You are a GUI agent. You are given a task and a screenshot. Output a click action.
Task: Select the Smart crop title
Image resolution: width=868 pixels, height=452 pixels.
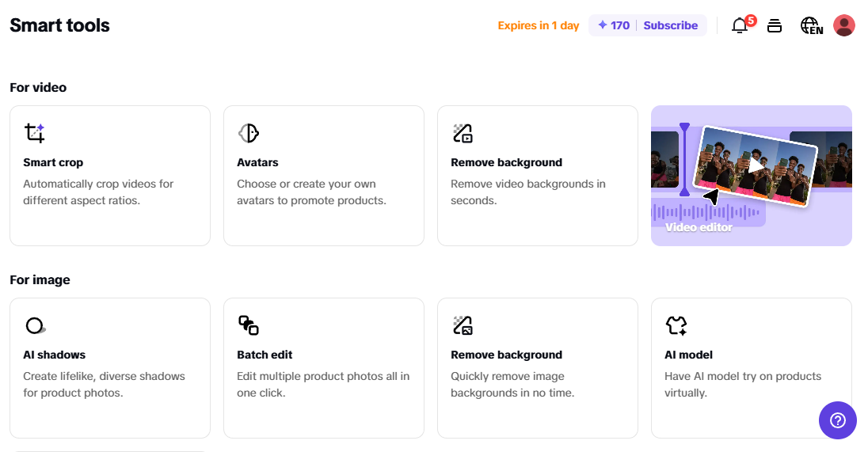coord(53,162)
